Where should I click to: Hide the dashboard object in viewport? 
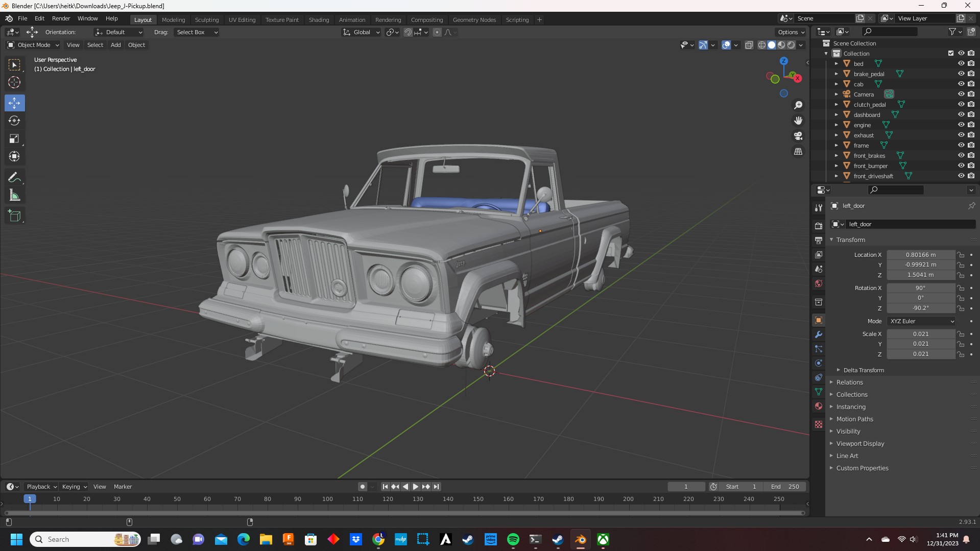[961, 115]
